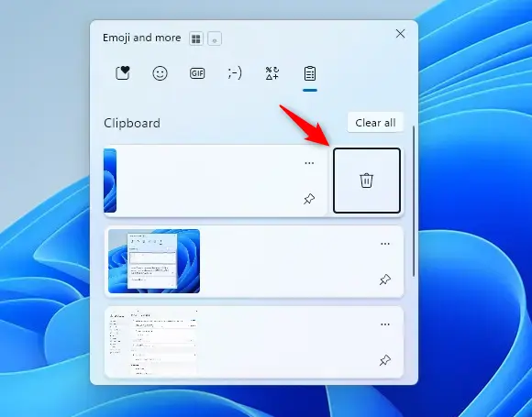
Task: Select the Clipboard history tab
Action: (310, 73)
